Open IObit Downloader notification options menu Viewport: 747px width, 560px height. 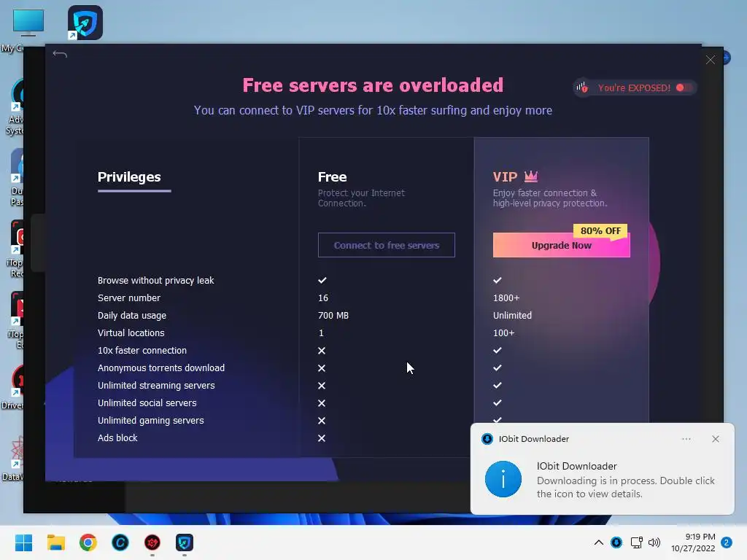click(686, 439)
